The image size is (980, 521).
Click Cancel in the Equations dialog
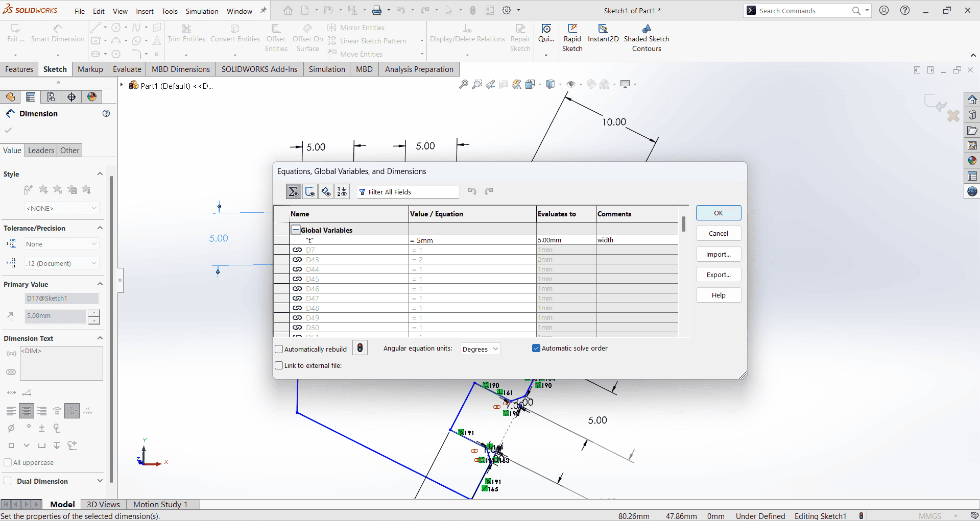pos(719,234)
